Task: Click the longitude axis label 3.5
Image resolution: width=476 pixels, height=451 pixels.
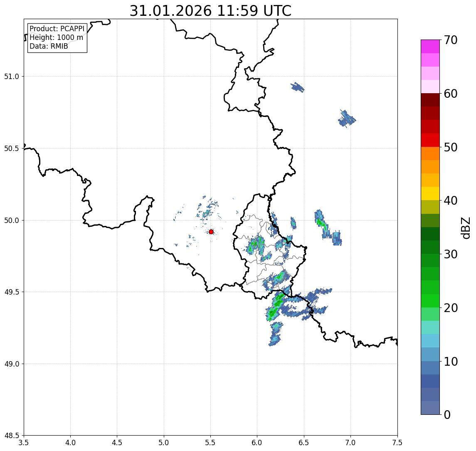Action: pyautogui.click(x=24, y=443)
